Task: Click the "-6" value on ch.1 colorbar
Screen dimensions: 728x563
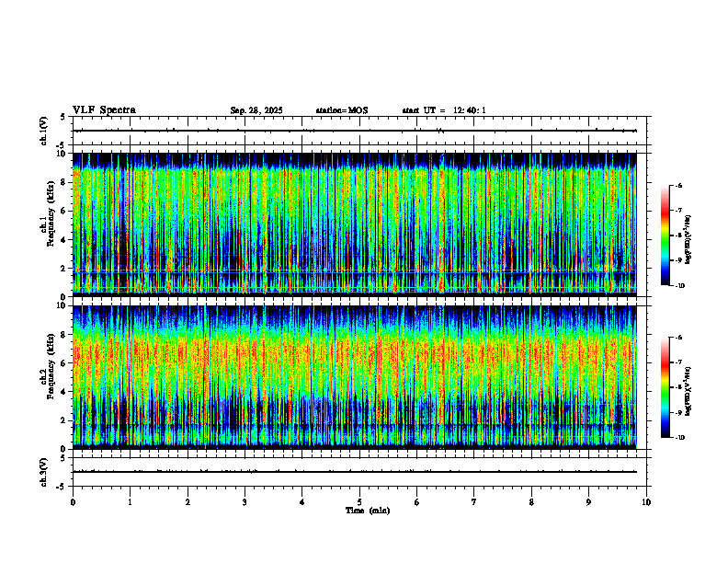Action: click(678, 185)
